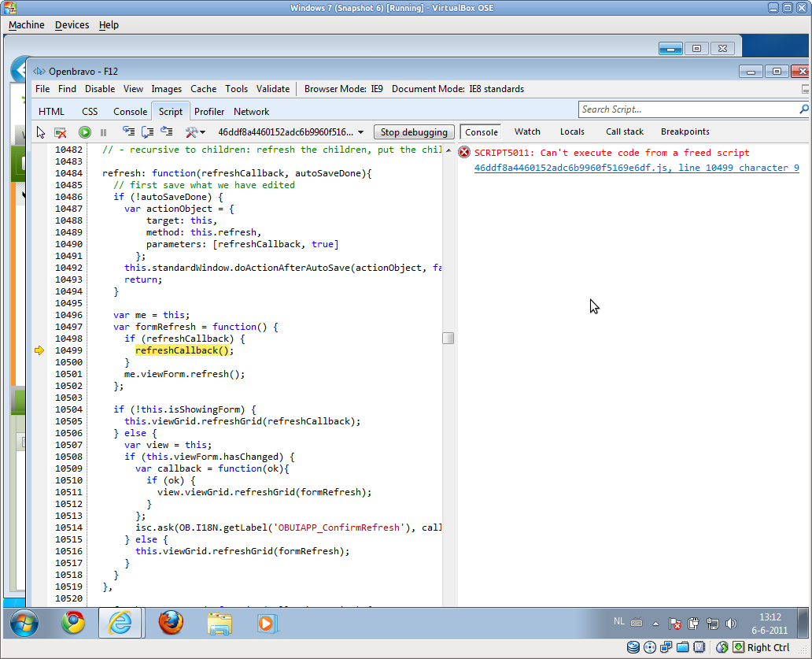Image resolution: width=812 pixels, height=659 pixels.
Task: Open the Validate menu
Action: click(x=272, y=89)
